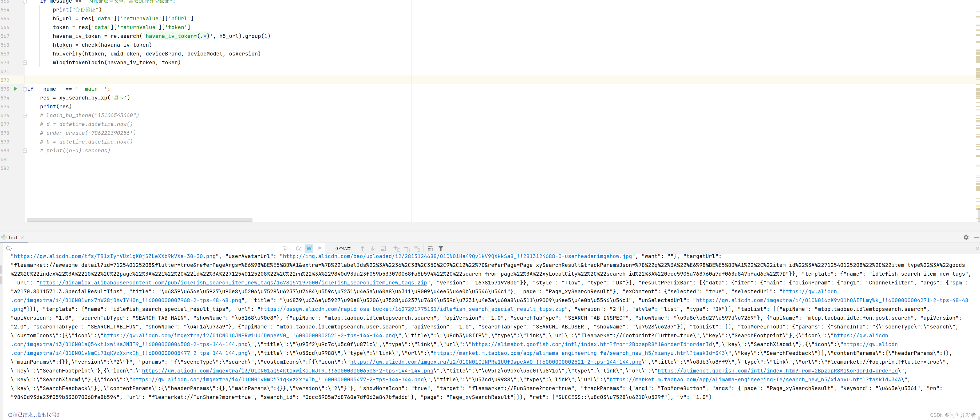Viewport: 980px width, 420px height.
Task: Open search results in Find window icon
Action: [383, 248]
